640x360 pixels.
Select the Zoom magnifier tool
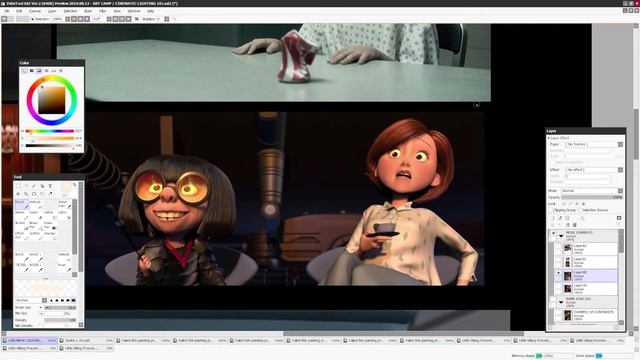pyautogui.click(x=26, y=194)
